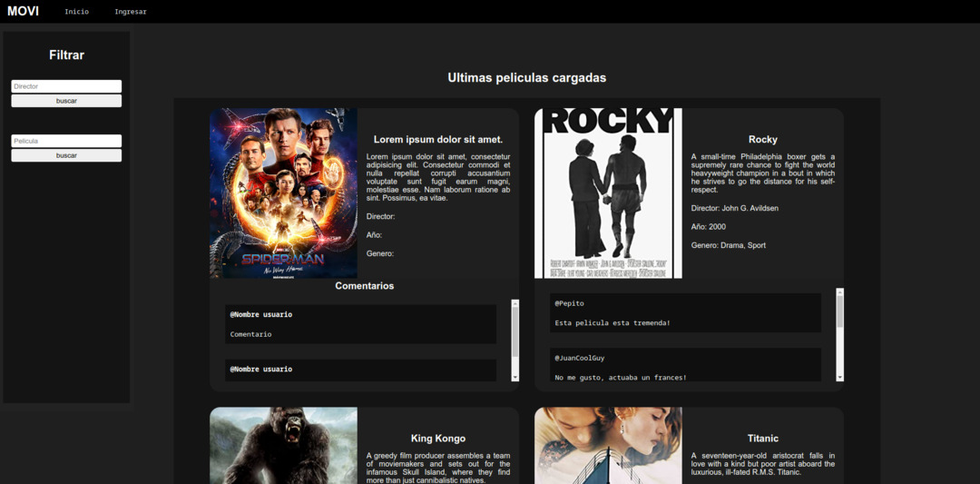This screenshot has width=980, height=484.
Task: Click scroll-down arrow in Spider-Man comments
Action: coord(515,377)
